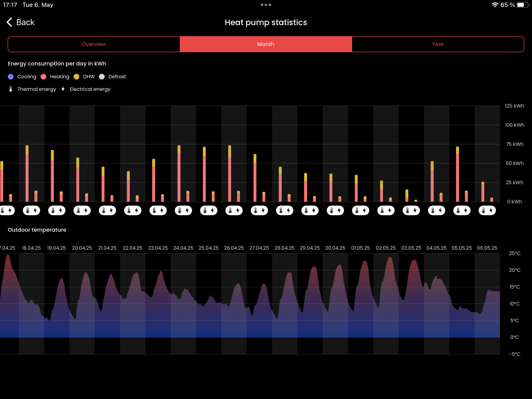This screenshot has width=532, height=399.
Task: Select thermometer icon under the 03.05.25 bars
Action: [408, 211]
